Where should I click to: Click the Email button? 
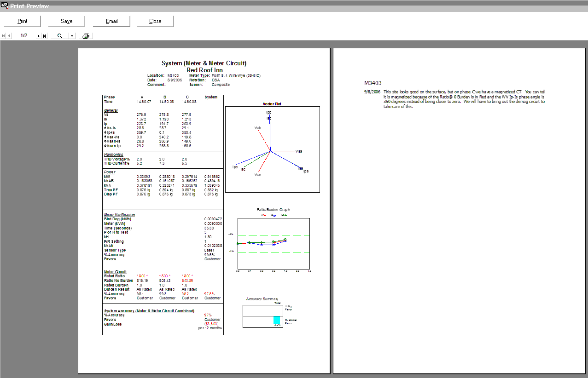pos(112,21)
